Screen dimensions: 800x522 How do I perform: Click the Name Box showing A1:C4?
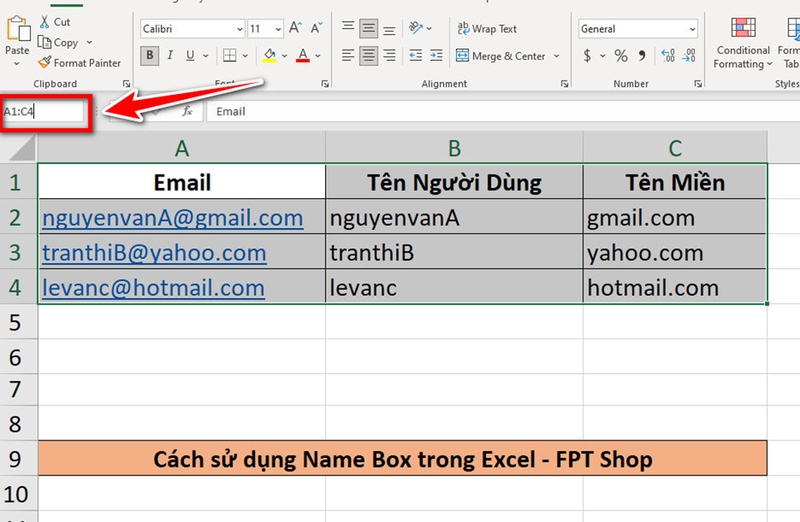[x=43, y=111]
